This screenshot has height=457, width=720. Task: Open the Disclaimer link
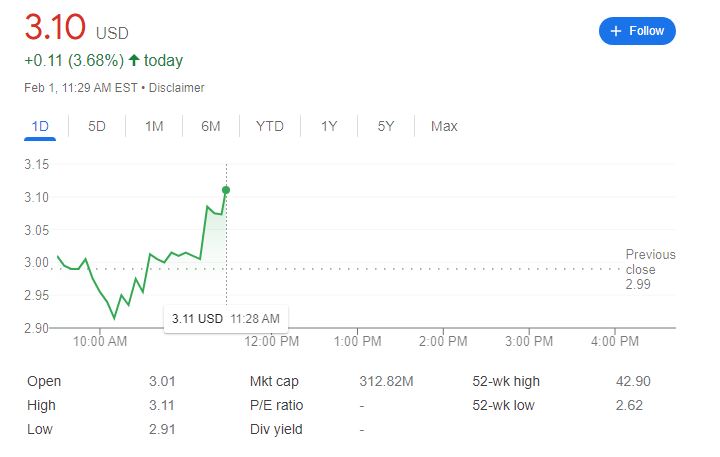(x=180, y=88)
